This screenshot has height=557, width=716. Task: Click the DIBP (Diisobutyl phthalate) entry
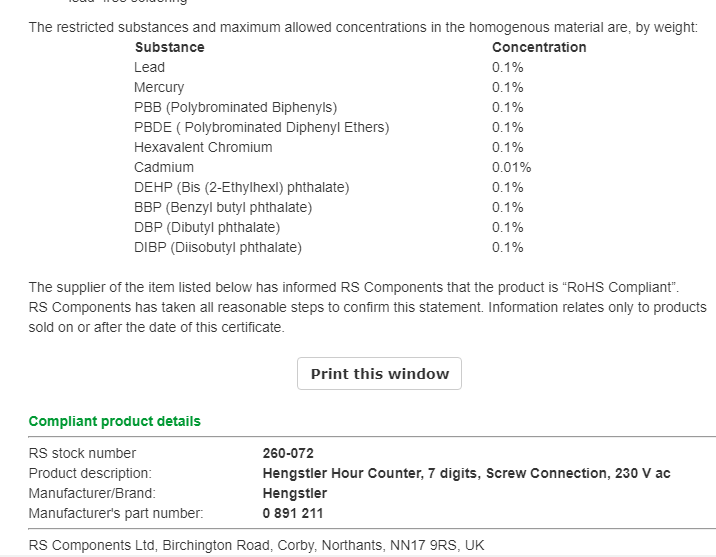(218, 247)
